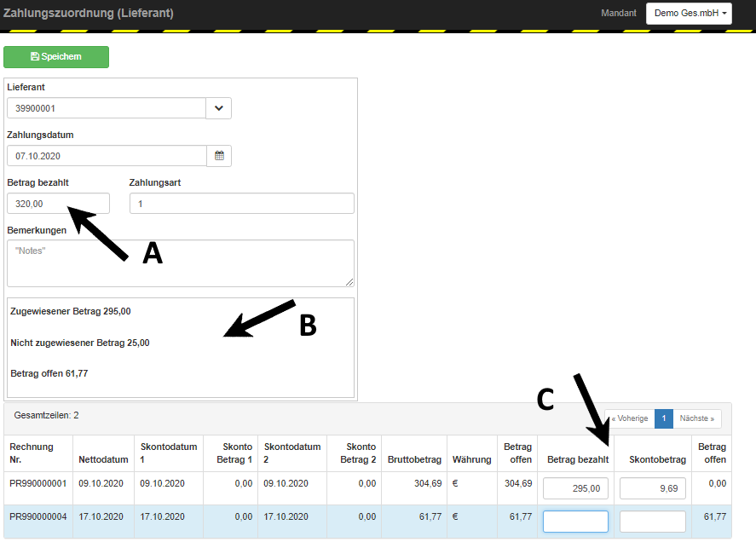Click the euro symbol in PR990000001 row
Screen dimensions: 756x542
(455, 483)
